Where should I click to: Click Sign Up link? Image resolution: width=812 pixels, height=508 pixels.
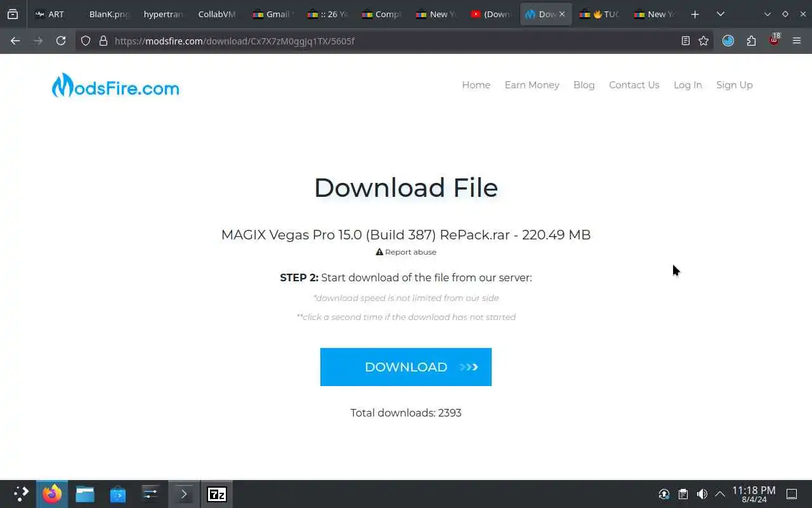pyautogui.click(x=734, y=85)
